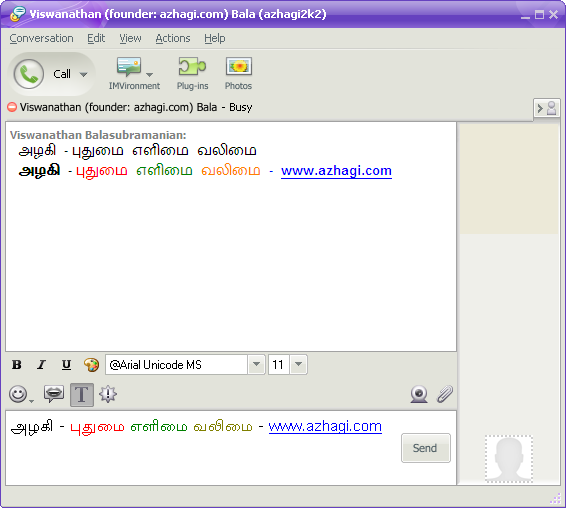566x508 pixels.
Task: Open the Plug-ins puzzle icon
Action: point(192,66)
